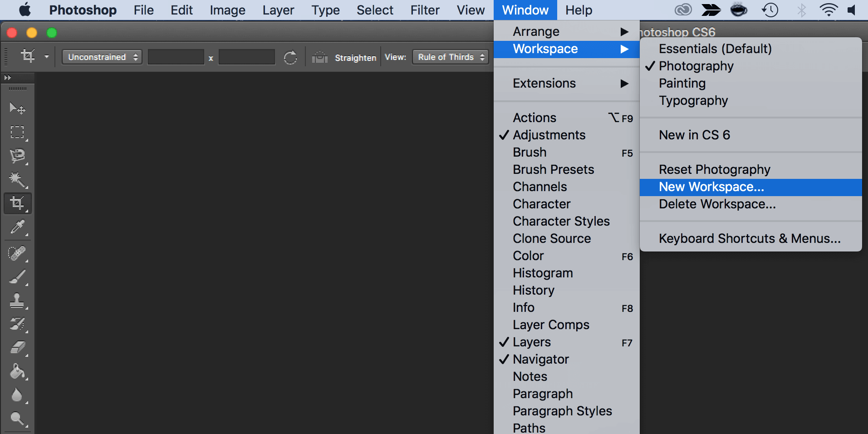Image resolution: width=868 pixels, height=434 pixels.
Task: Select the Move tool
Action: click(17, 108)
